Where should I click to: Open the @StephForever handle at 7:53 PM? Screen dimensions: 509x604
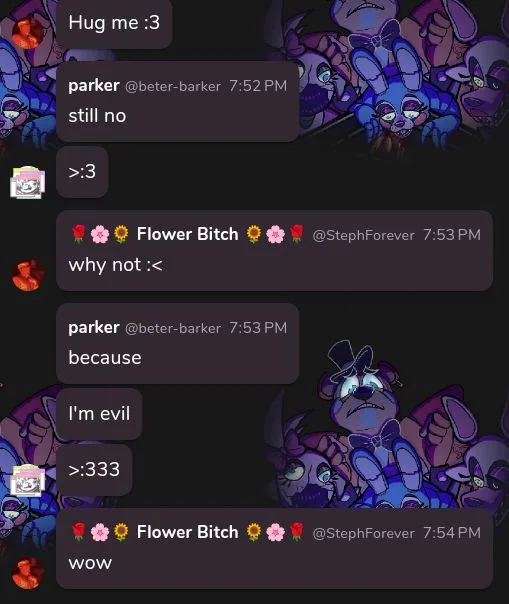tap(363, 235)
